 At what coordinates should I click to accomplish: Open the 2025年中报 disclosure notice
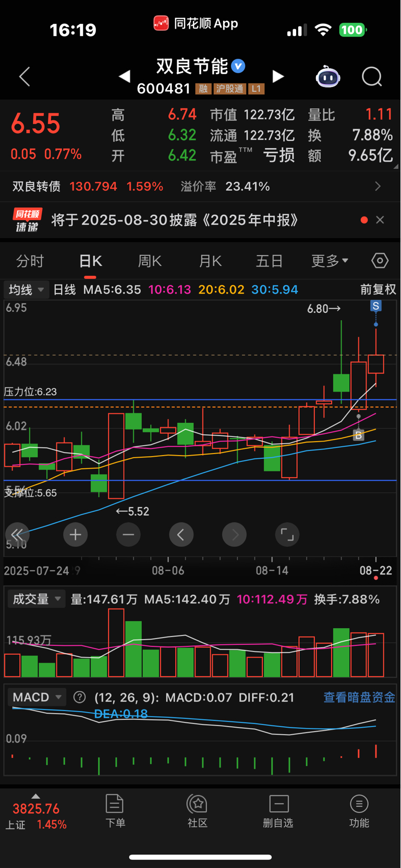175,220
